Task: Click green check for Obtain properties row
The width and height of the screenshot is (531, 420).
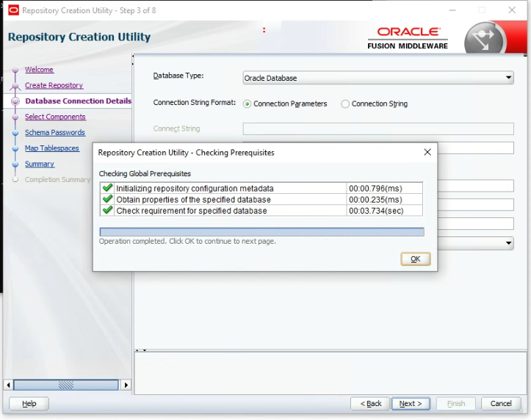Action: coord(108,199)
